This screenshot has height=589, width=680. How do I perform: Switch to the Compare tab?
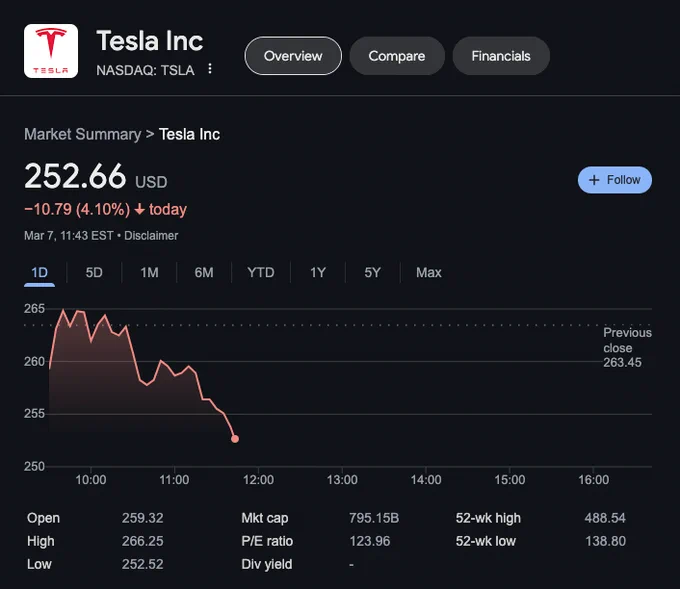pos(397,56)
